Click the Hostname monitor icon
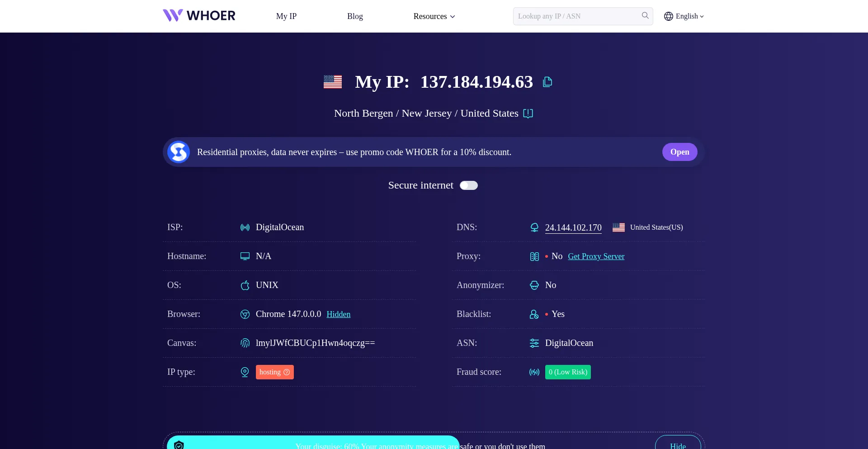The image size is (868, 449). (245, 256)
